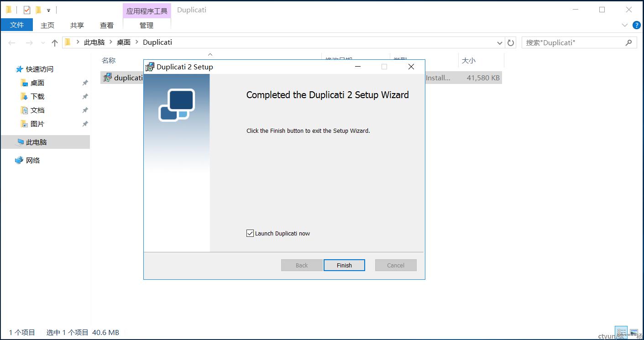Image resolution: width=644 pixels, height=340 pixels.
Task: Expand the ribbon with the chevron
Action: [625, 25]
